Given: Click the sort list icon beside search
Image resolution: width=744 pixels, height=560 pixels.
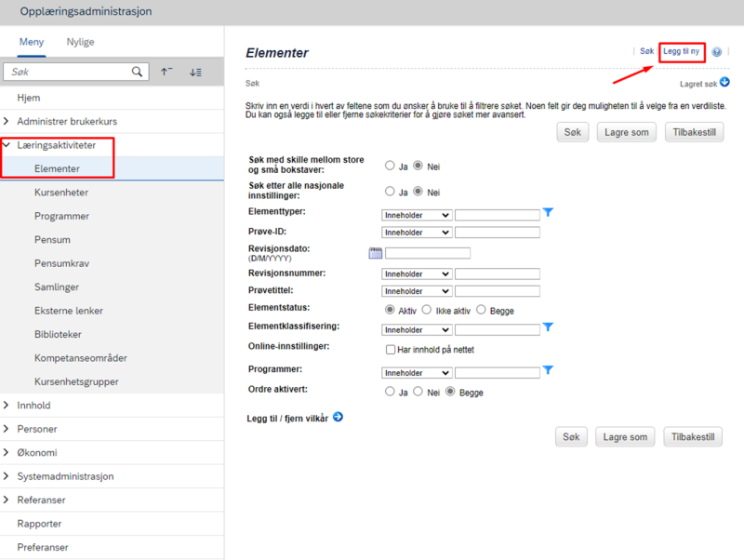Looking at the screenshot, I should click(195, 73).
